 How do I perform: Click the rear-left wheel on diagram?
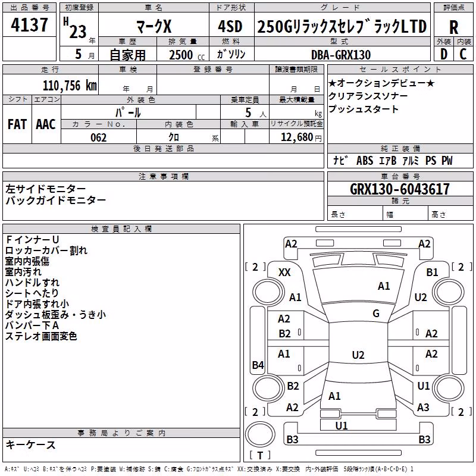pyautogui.click(x=268, y=388)
